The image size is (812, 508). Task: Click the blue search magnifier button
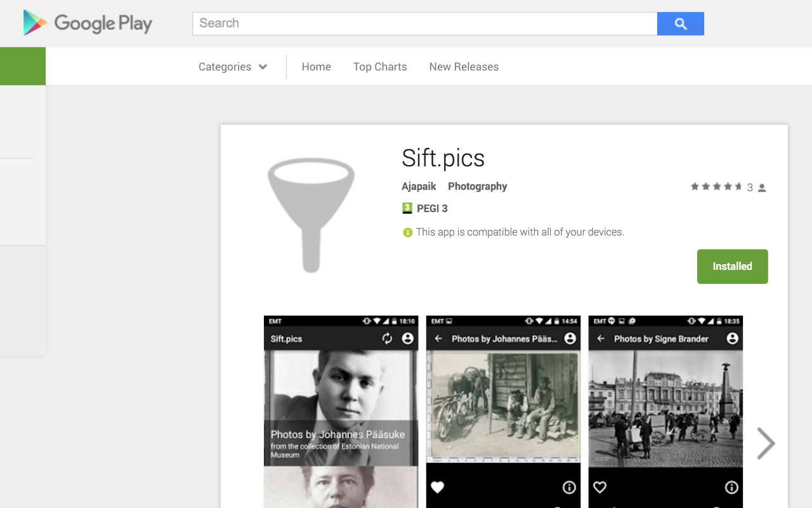681,23
